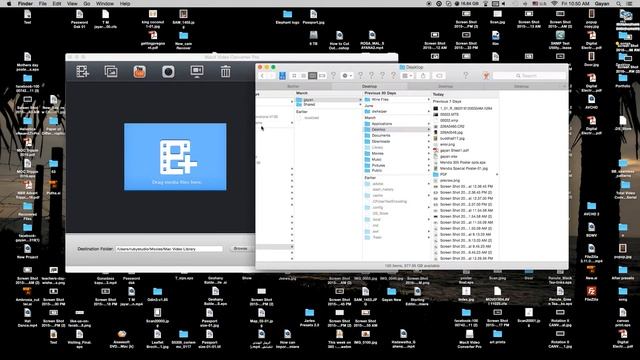This screenshot has width=640, height=360.
Task: Click the Finder search field
Action: (x=529, y=76)
